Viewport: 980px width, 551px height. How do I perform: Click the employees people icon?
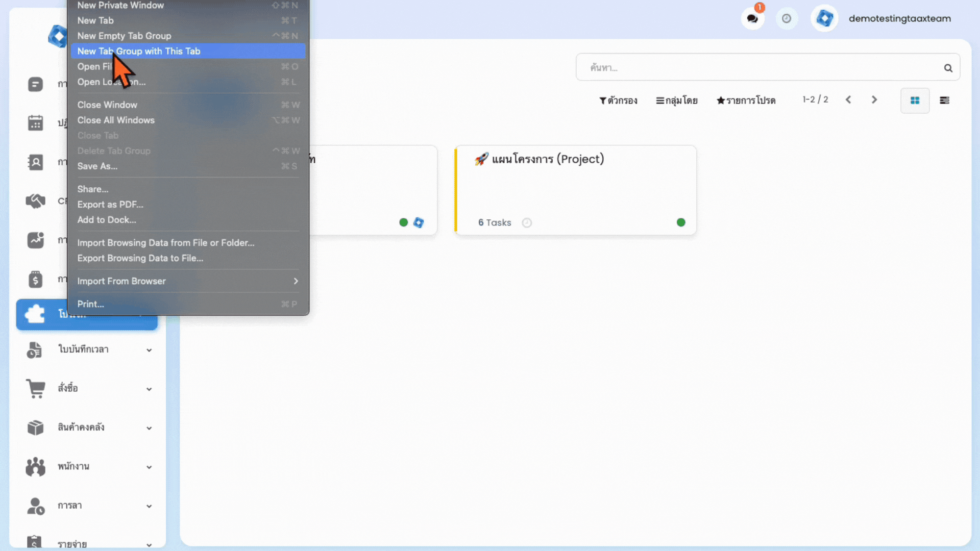pos(35,466)
